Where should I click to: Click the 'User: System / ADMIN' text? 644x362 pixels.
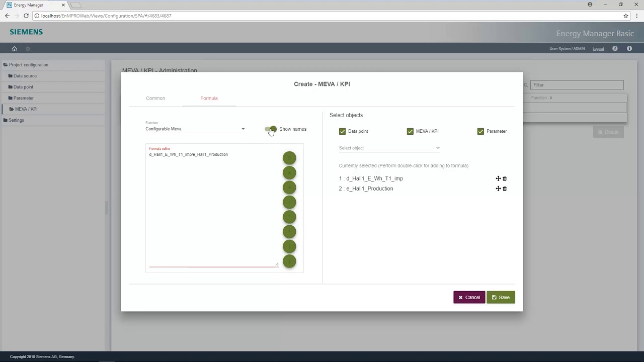pyautogui.click(x=567, y=49)
